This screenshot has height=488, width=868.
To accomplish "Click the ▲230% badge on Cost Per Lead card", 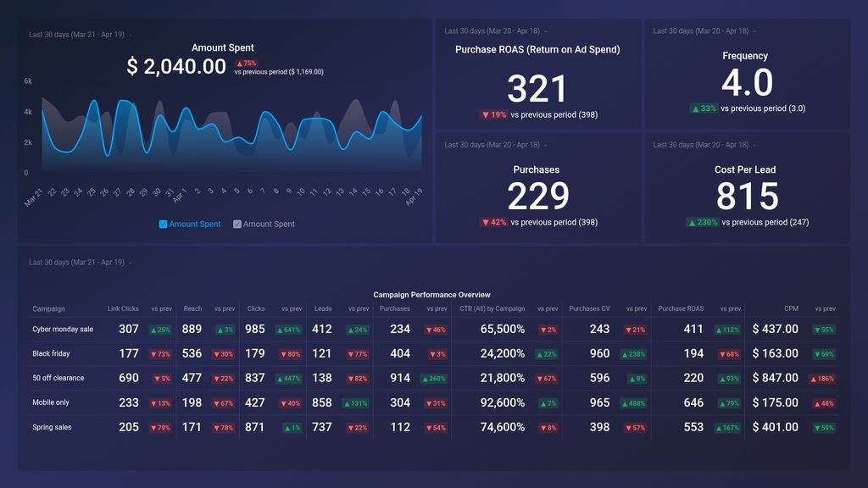I will pyautogui.click(x=701, y=222).
